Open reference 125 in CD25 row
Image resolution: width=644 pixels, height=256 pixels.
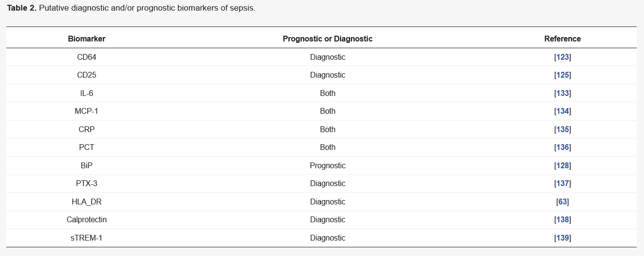pos(563,75)
